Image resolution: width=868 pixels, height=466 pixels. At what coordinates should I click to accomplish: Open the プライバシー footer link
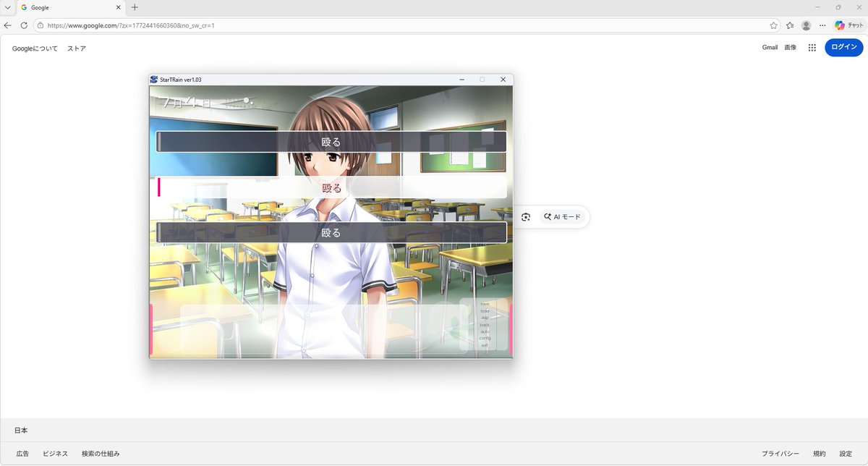[x=780, y=454]
